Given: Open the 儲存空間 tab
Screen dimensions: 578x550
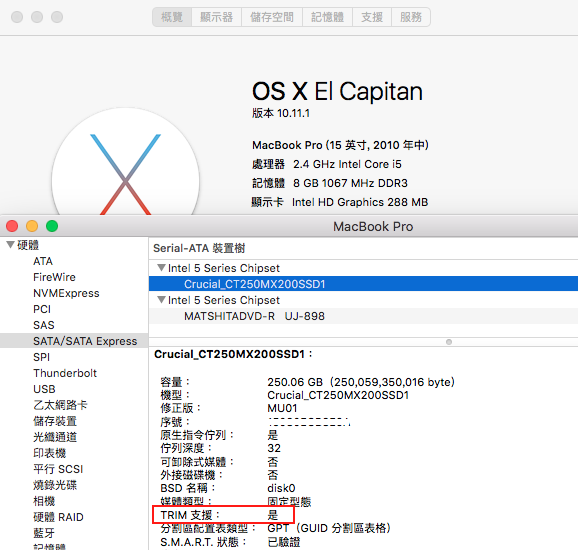Looking at the screenshot, I should point(272,17).
